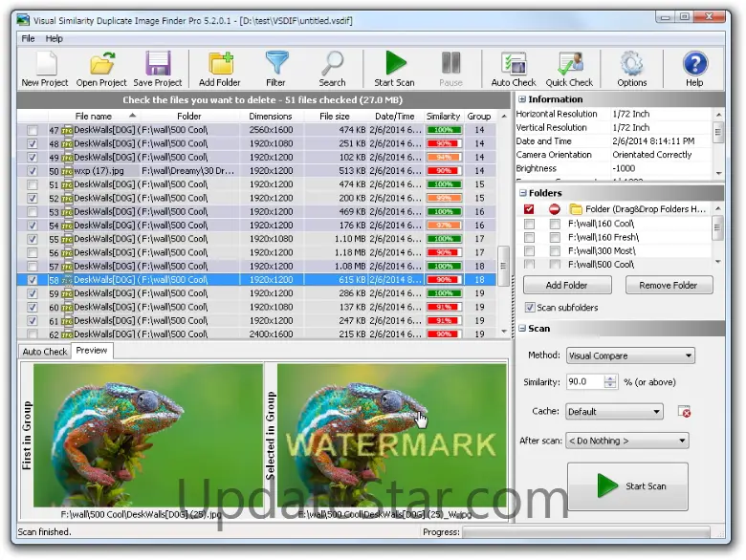
Task: Sort by File size column header
Action: [x=335, y=116]
